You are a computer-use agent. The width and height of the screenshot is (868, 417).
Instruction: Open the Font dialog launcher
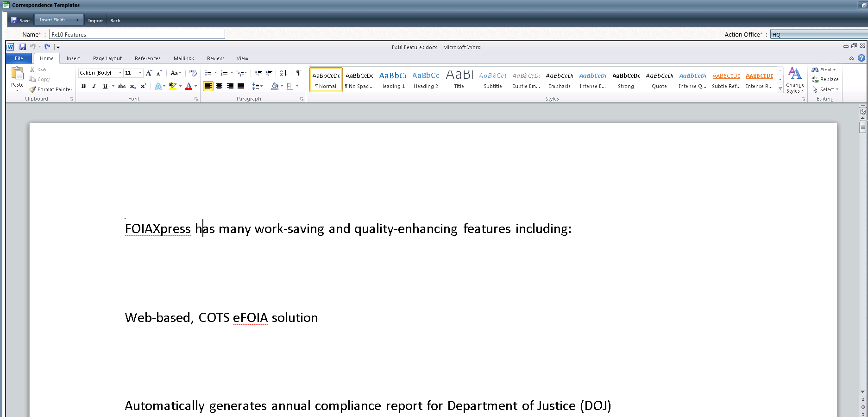[196, 99]
